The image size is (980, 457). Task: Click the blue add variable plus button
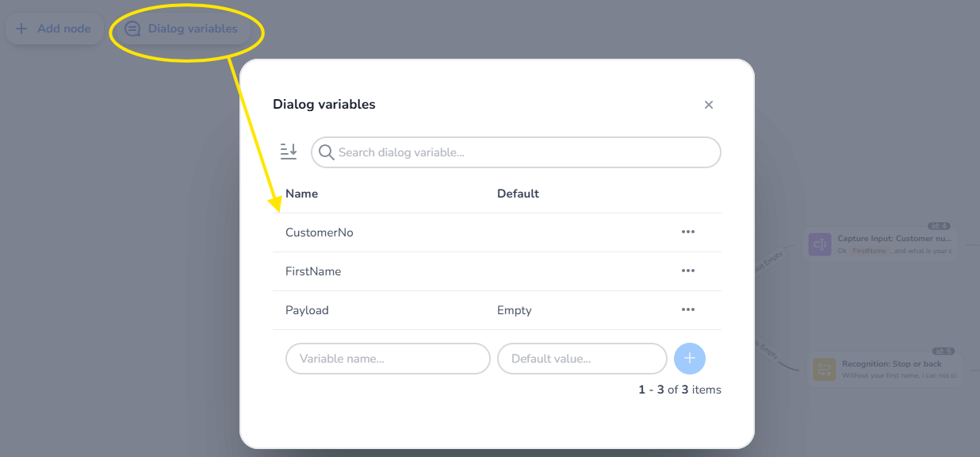[689, 359]
